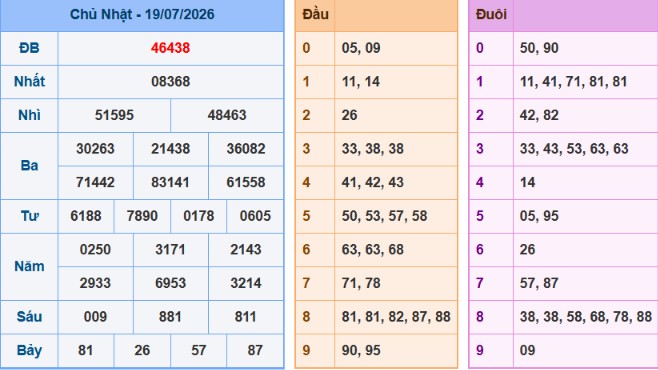The width and height of the screenshot is (658, 370).
Task: Select Đuôi row 1 values 11, 41, 71, 81, 81
Action: (574, 81)
